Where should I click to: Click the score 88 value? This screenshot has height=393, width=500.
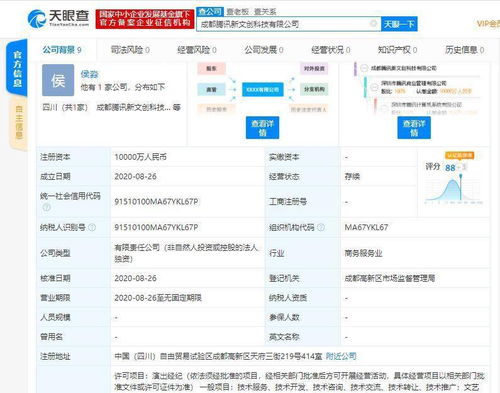click(x=450, y=168)
